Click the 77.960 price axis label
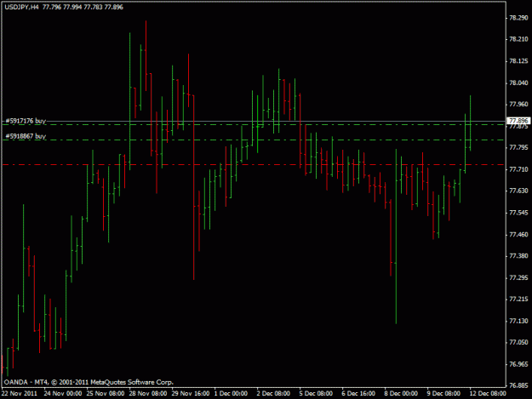Image resolution: width=532 pixels, height=399 pixels. [518, 104]
